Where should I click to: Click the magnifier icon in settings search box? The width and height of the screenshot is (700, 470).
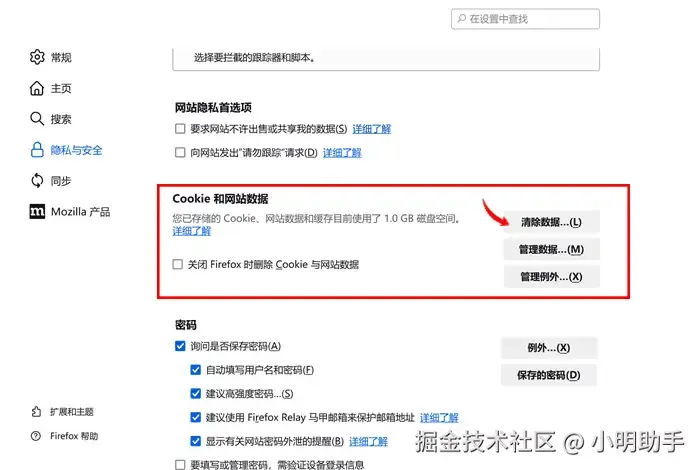click(x=462, y=18)
